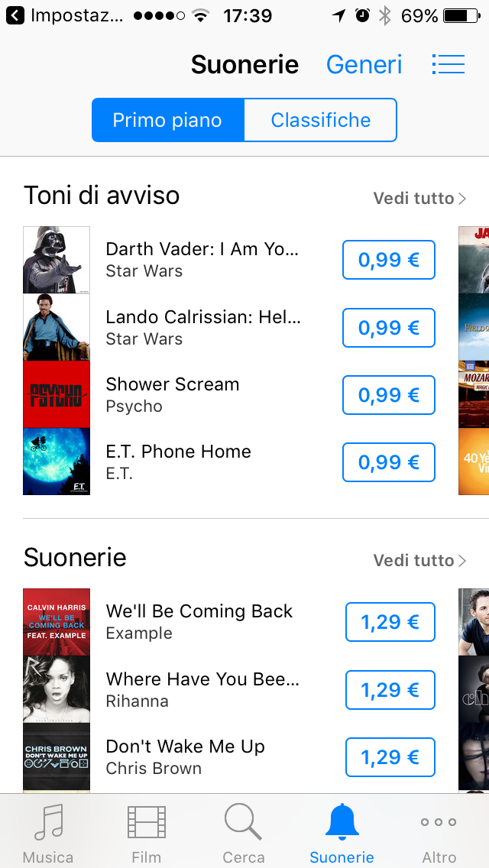Buy We'll Be Coming Back for 1,29 €

390,622
